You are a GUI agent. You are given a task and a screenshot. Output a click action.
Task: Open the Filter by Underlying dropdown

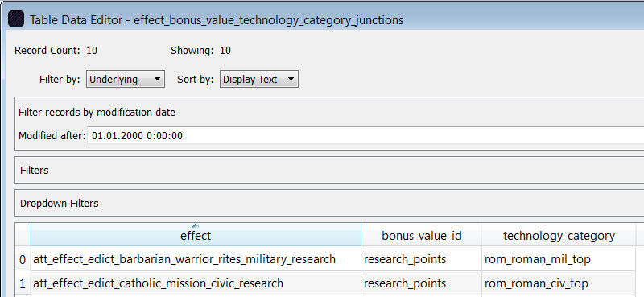[x=126, y=80]
